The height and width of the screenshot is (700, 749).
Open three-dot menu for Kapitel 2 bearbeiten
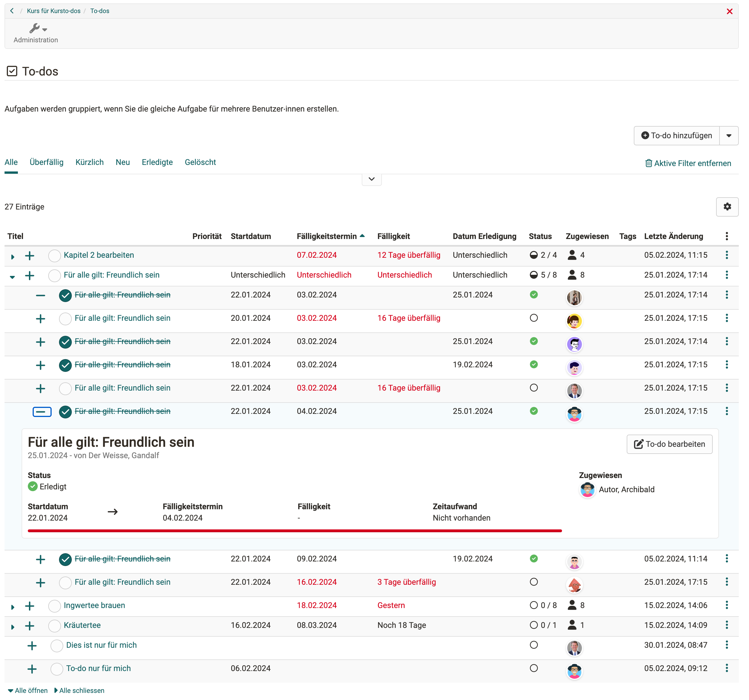726,255
